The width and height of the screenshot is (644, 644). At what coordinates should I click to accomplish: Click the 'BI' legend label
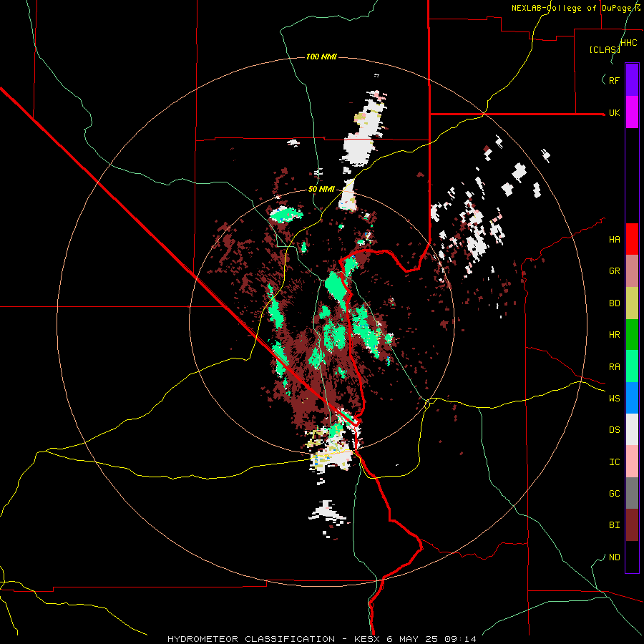coord(614,525)
